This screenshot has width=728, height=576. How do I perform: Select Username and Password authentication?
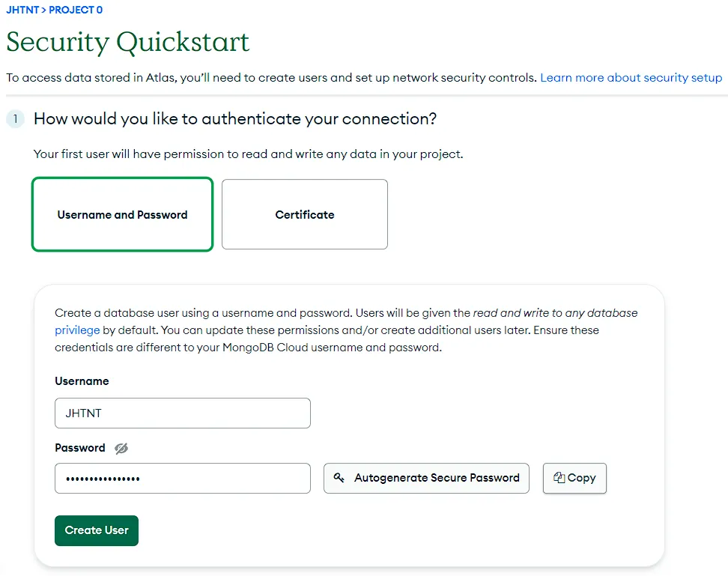pos(122,214)
